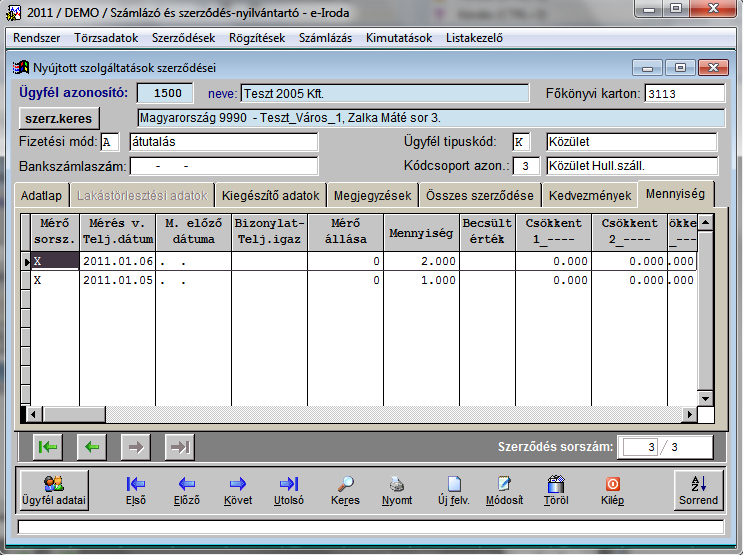Click the Módosít edit icon
The width and height of the screenshot is (743, 555).
pos(504,489)
